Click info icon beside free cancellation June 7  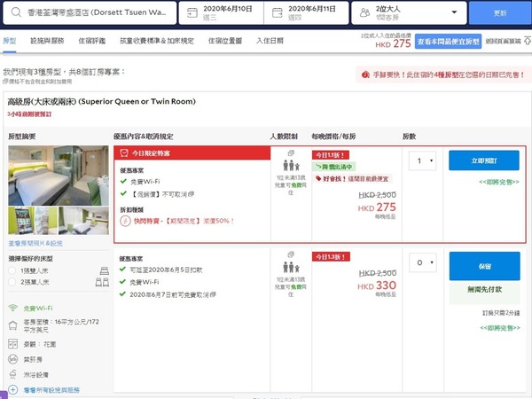(x=213, y=294)
